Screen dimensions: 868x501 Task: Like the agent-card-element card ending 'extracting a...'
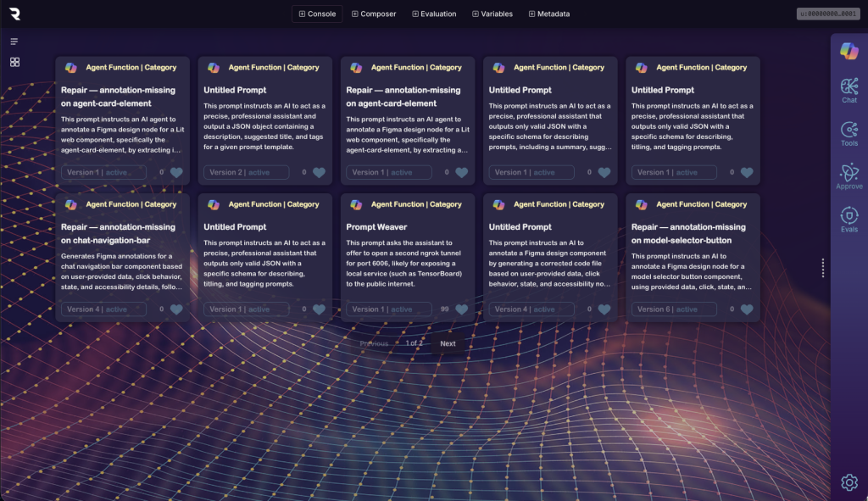point(462,173)
